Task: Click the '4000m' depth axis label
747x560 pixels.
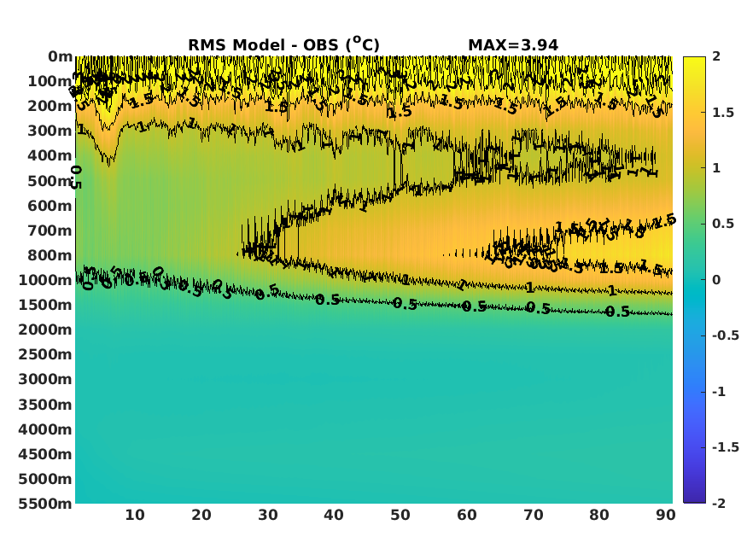Action: pyautogui.click(x=45, y=429)
